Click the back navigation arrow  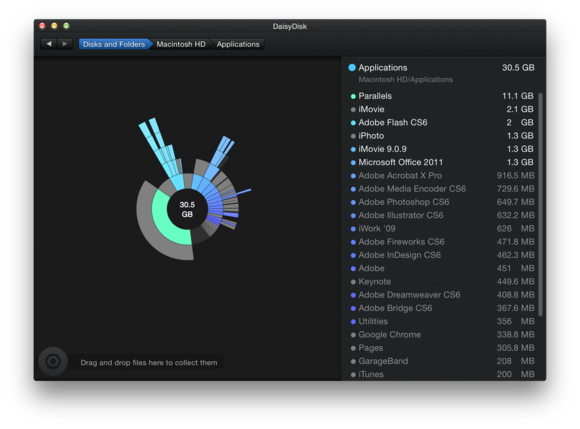[48, 44]
